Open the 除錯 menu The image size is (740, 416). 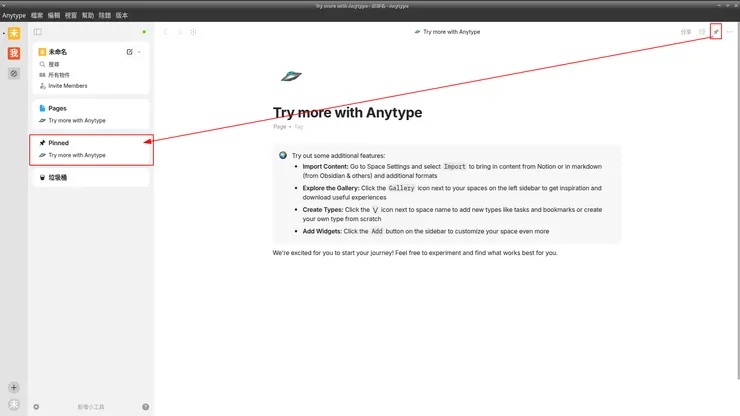[x=105, y=15]
